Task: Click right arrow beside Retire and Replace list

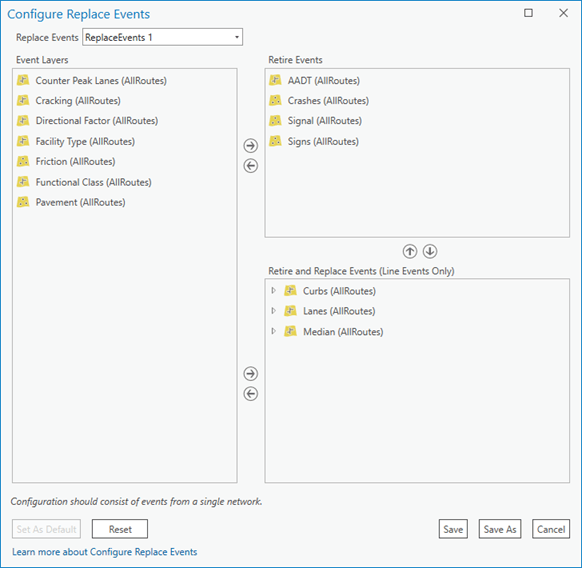Action: click(251, 373)
